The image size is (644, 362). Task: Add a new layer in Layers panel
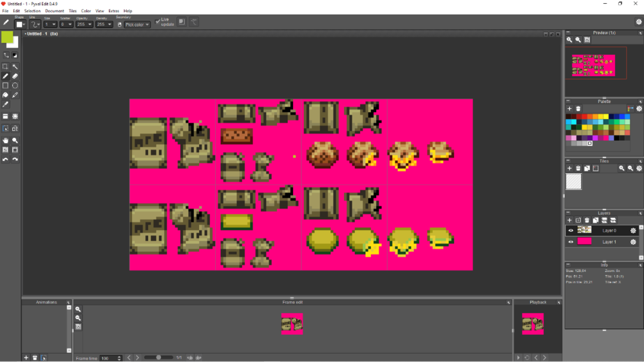click(569, 220)
